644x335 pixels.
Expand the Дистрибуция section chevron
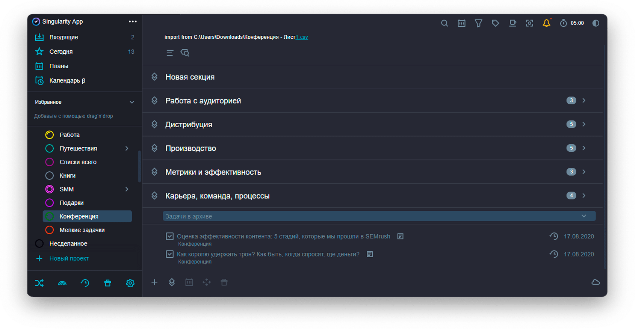[584, 124]
